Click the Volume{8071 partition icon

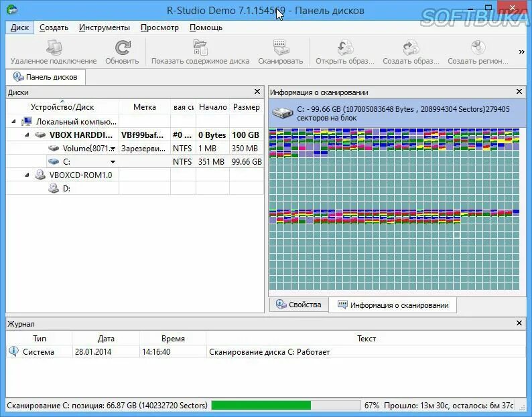click(x=54, y=148)
